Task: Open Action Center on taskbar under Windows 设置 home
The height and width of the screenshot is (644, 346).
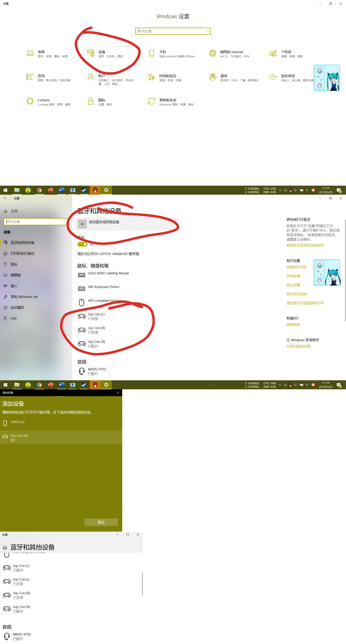Action: click(339, 191)
